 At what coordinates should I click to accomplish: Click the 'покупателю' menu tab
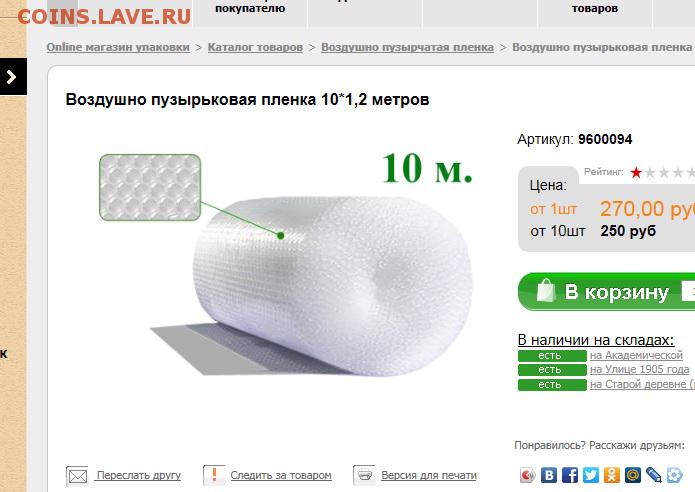[250, 9]
